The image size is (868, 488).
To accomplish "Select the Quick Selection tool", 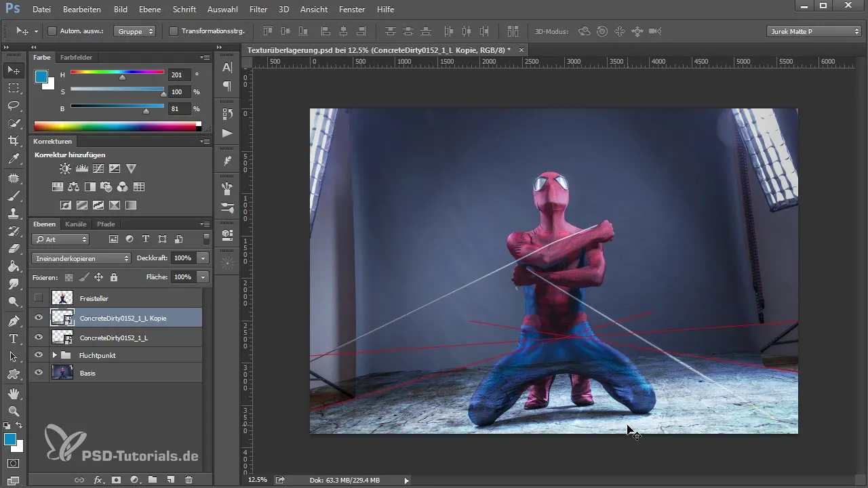I will (14, 123).
